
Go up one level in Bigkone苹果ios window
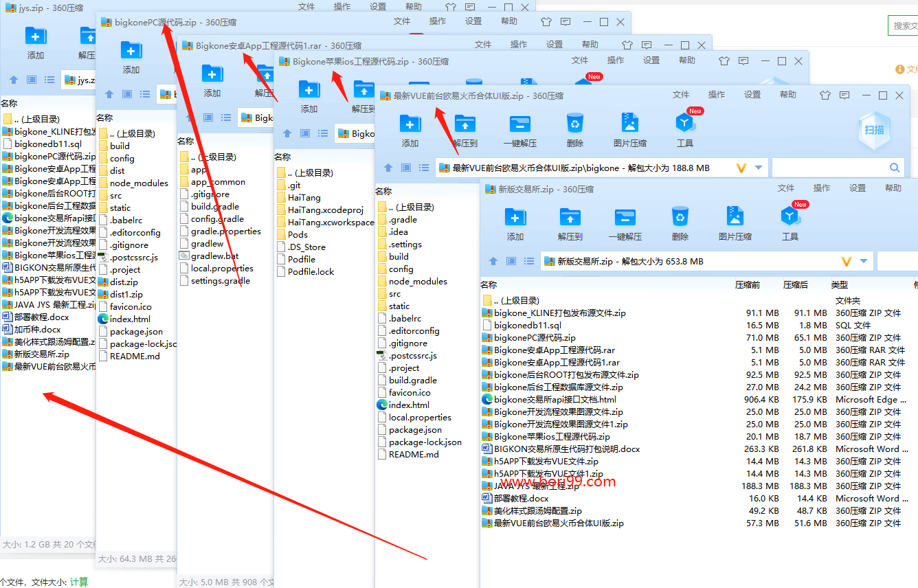pyautogui.click(x=287, y=133)
